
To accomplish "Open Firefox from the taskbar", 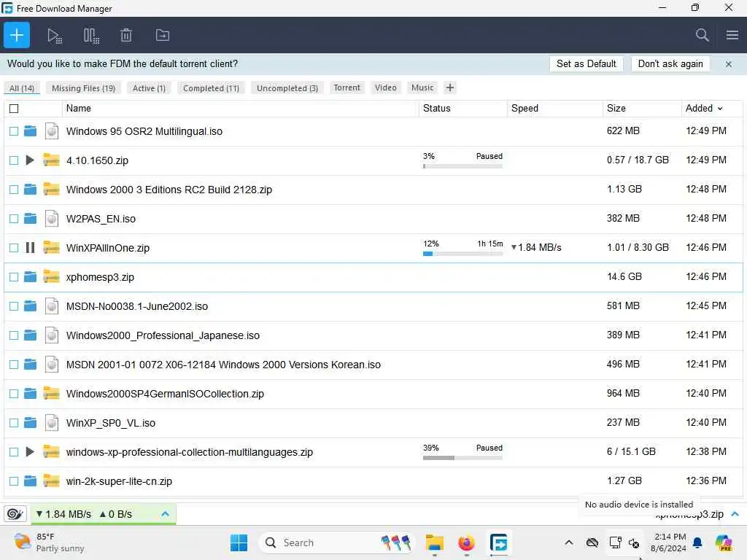I will [x=466, y=542].
